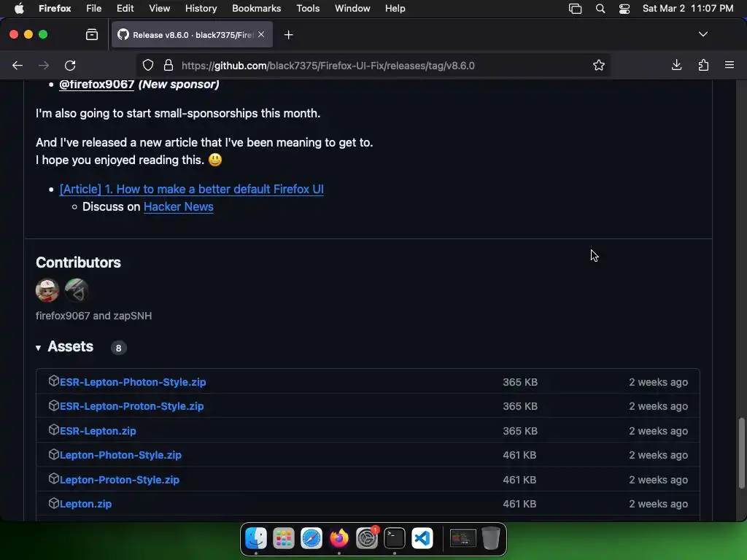
Task: Download Lepton-Proton-Style.zip
Action: [120, 480]
